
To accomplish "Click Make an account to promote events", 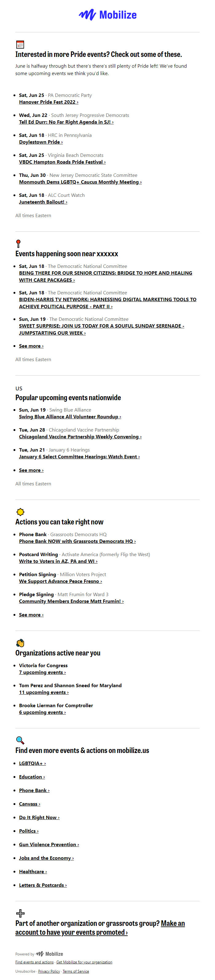I will (172, 923).
